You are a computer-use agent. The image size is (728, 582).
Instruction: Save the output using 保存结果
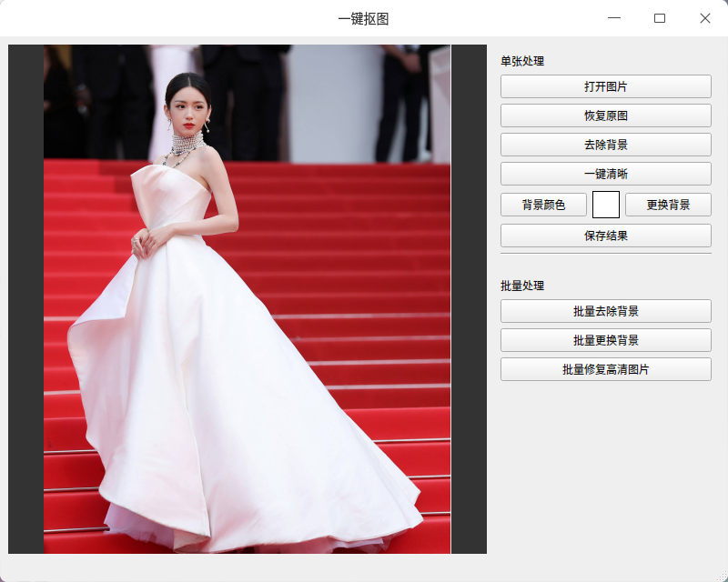click(605, 236)
